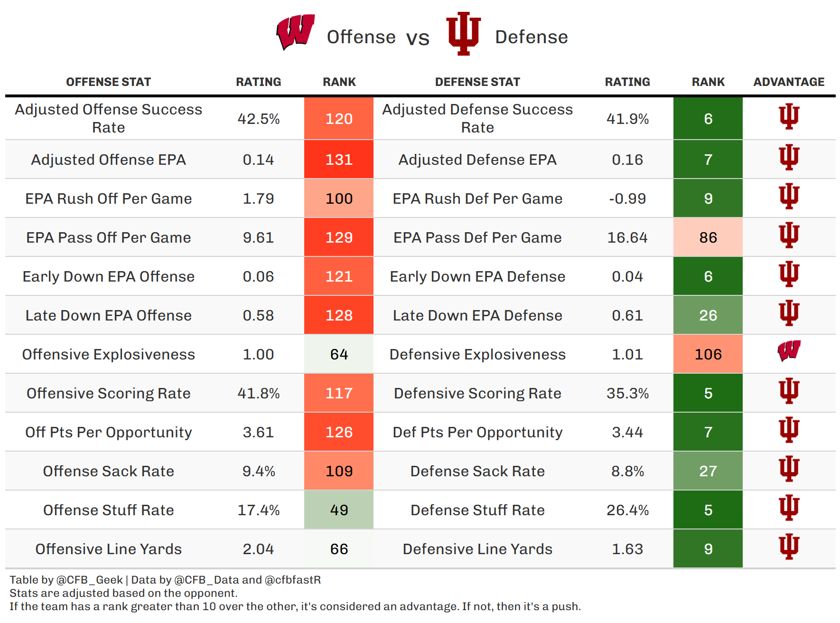Click the Wisconsin logo in the header
This screenshot has height=623, width=840.
[x=296, y=32]
